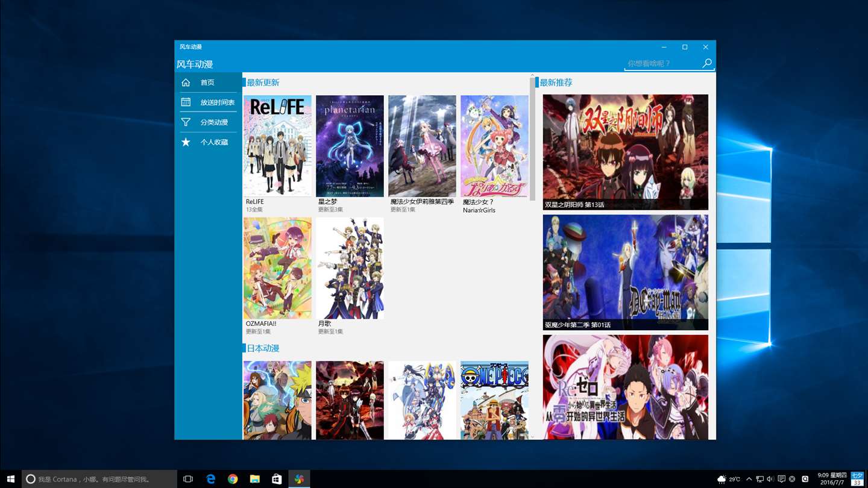Maximize the 风车动漫 window
This screenshot has width=868, height=488.
point(685,47)
